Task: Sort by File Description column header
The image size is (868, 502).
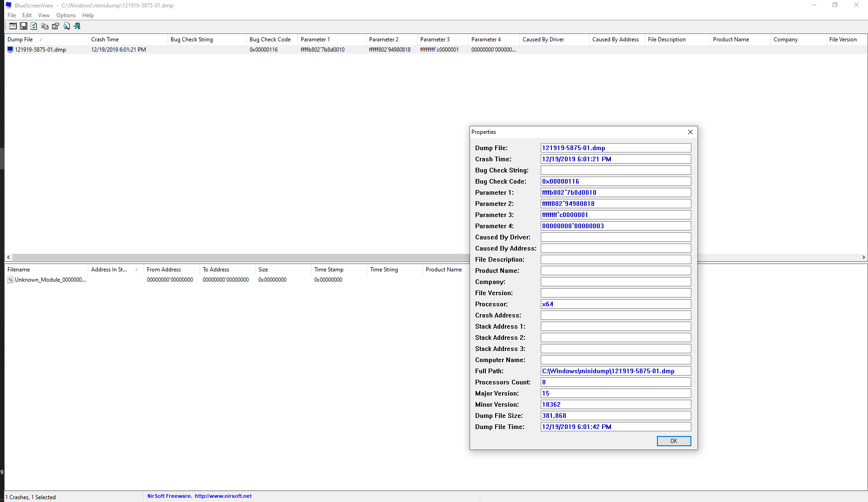Action: (x=677, y=40)
